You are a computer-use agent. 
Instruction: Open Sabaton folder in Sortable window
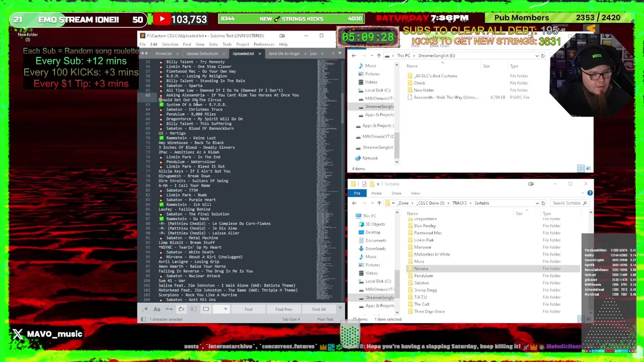click(x=422, y=283)
